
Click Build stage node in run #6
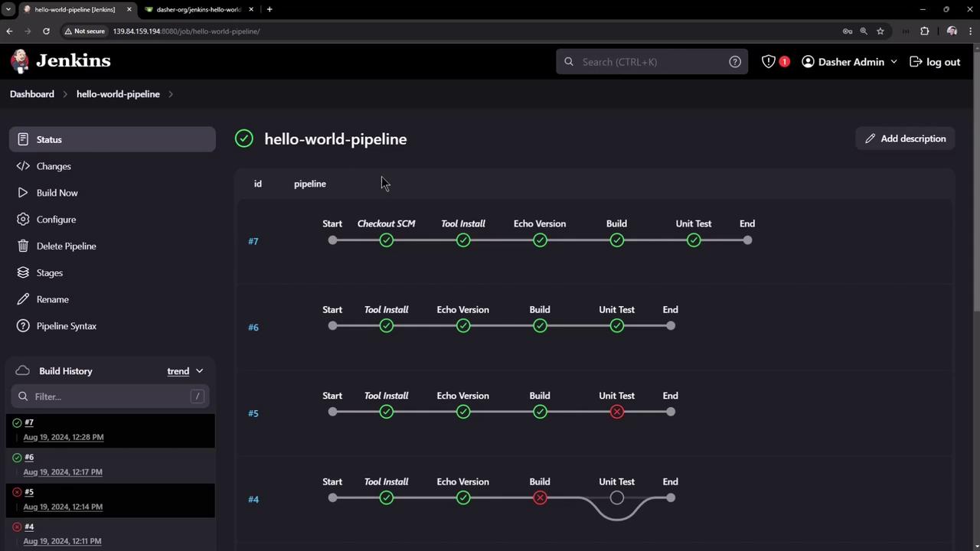pos(540,326)
